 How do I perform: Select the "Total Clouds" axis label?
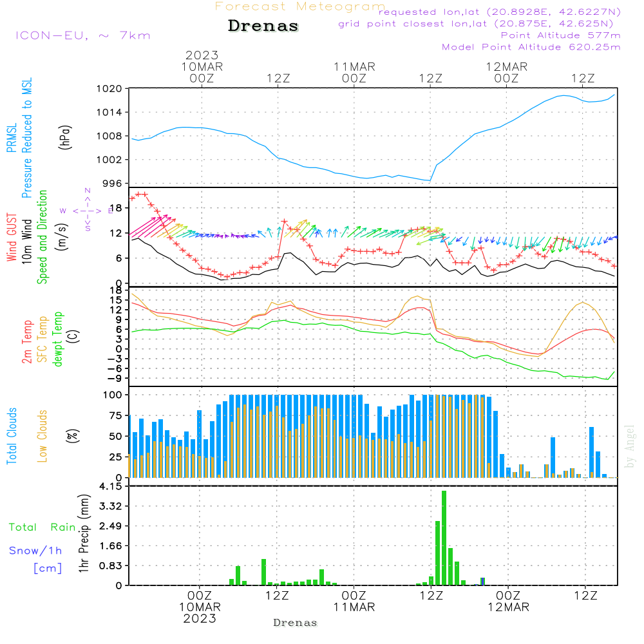point(11,436)
